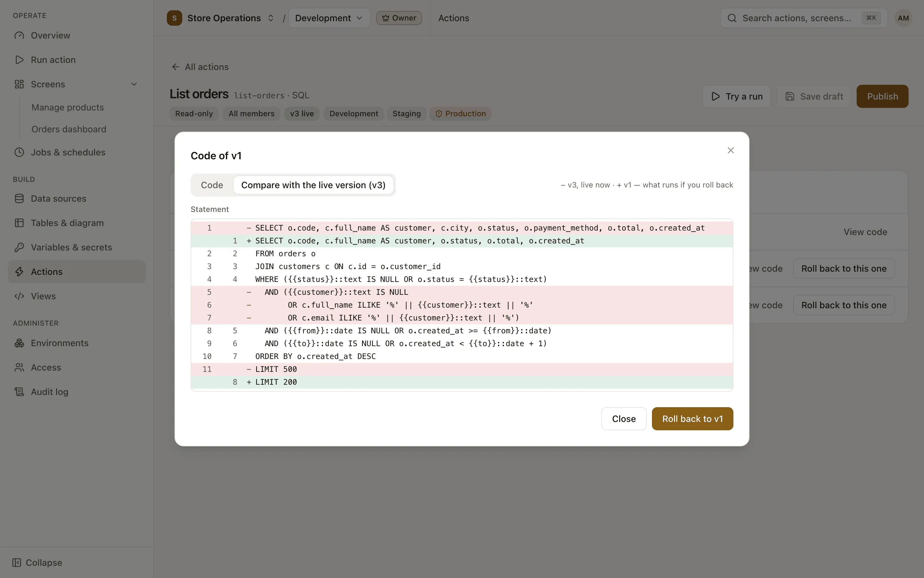This screenshot has height=578, width=924.
Task: Click the Read-only tag
Action: (194, 114)
